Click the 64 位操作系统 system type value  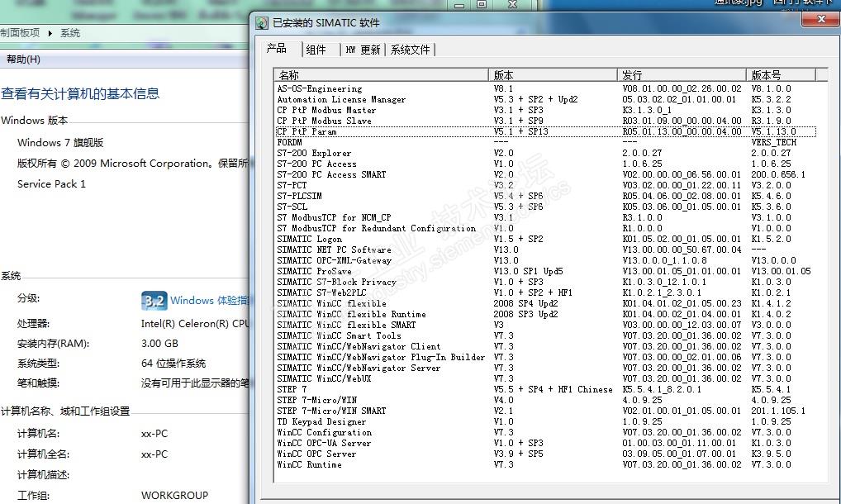[x=173, y=364]
